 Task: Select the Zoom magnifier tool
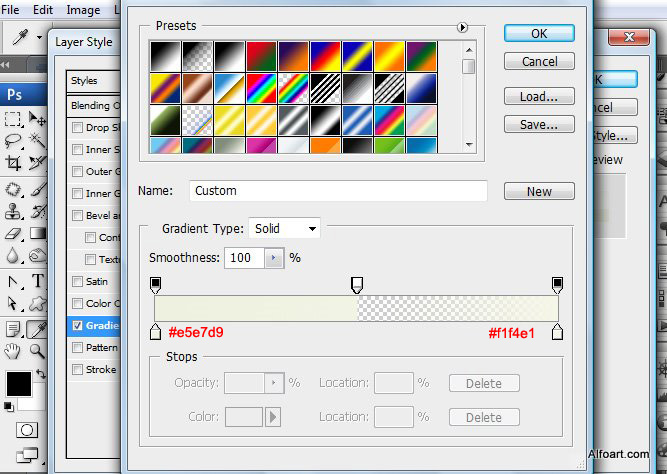point(37,351)
